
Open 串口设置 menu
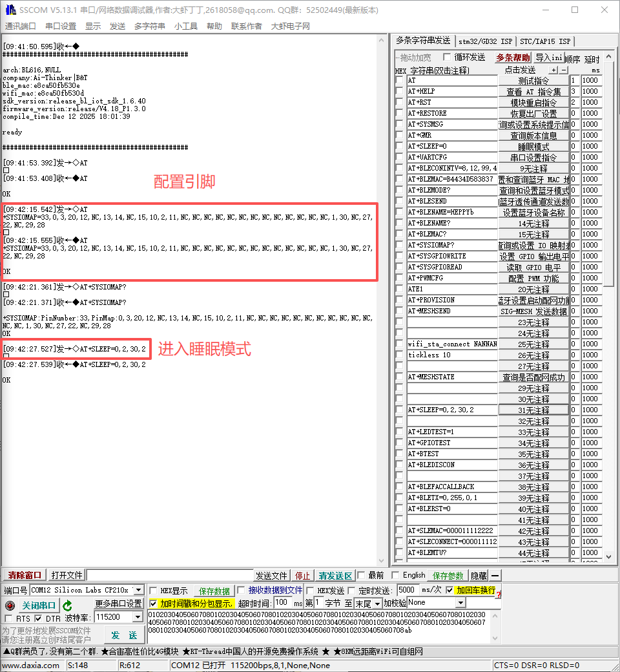click(61, 26)
